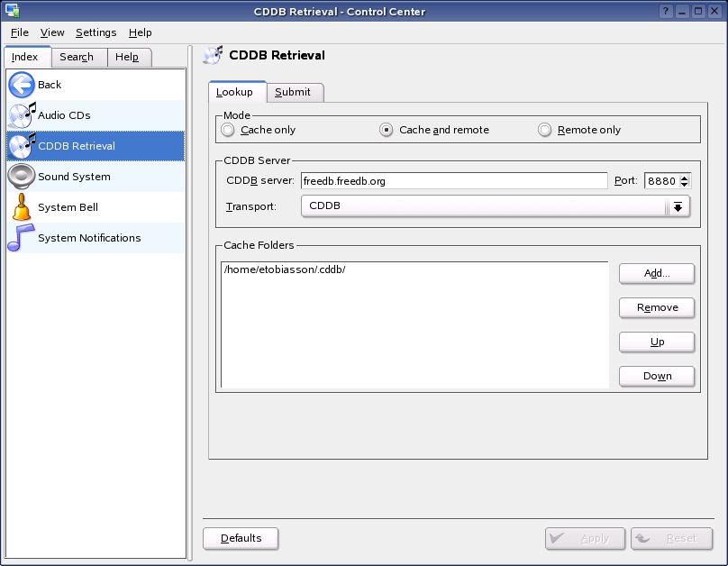Viewport: 728px width, 566px height.
Task: Open the Help menu in menu bar
Action: [141, 32]
